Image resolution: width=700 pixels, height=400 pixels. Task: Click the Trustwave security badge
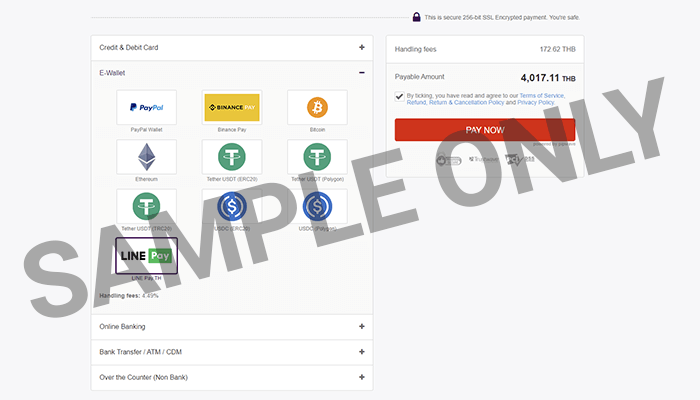(484, 159)
